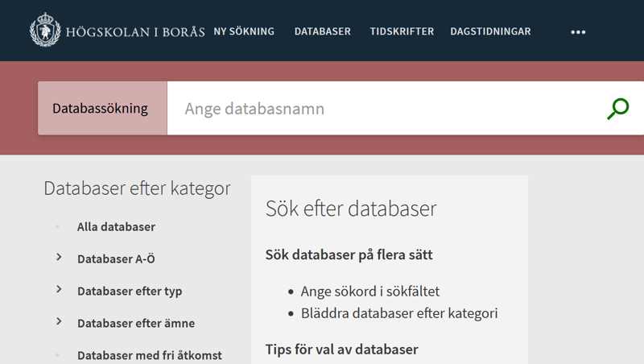Click the green magnifying glass search icon
Viewport: 644px width, 364px height.
(617, 109)
